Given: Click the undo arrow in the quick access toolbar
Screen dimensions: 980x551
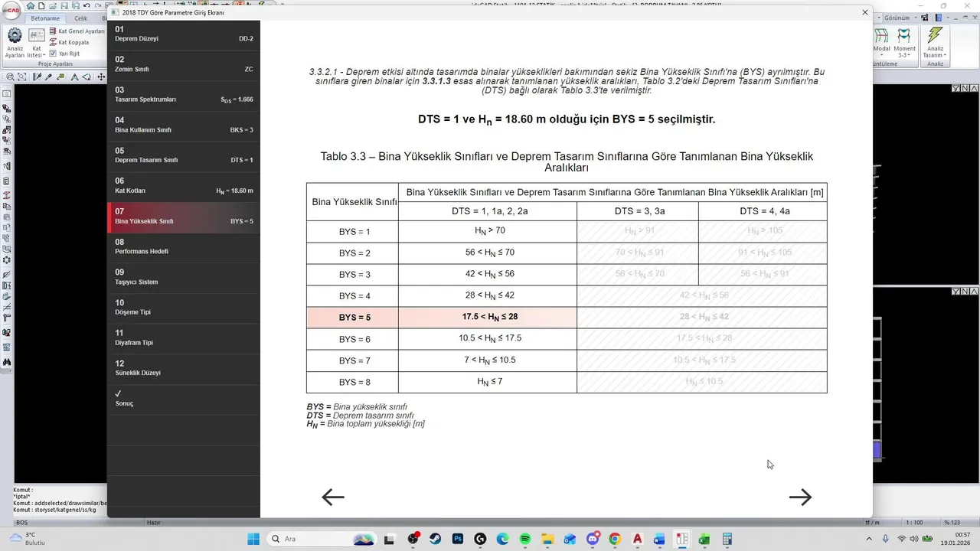Looking at the screenshot, I should (87, 5).
